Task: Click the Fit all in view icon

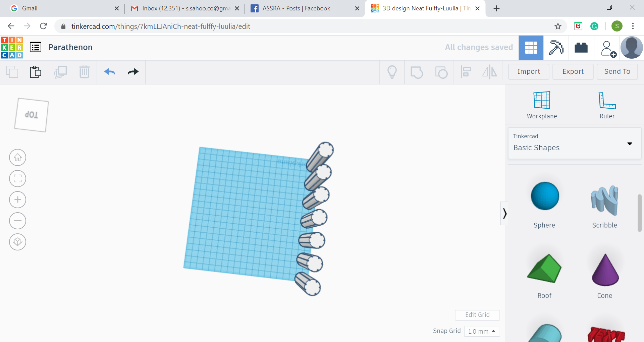Action: [18, 178]
